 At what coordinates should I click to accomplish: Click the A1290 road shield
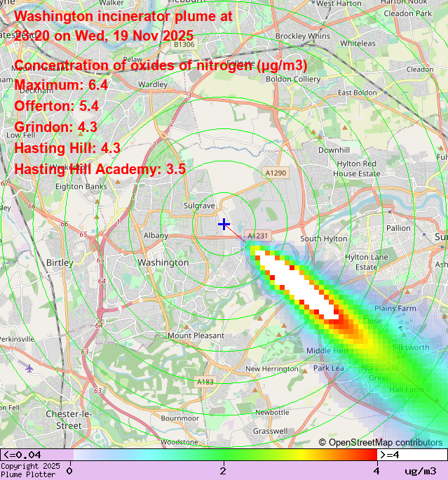coord(276,173)
